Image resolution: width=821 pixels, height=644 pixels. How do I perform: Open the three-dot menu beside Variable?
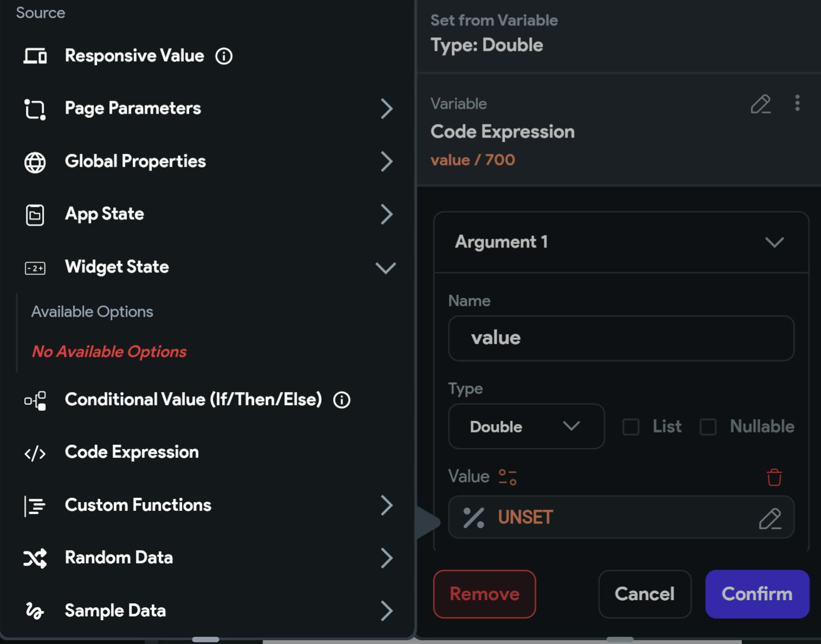click(797, 103)
